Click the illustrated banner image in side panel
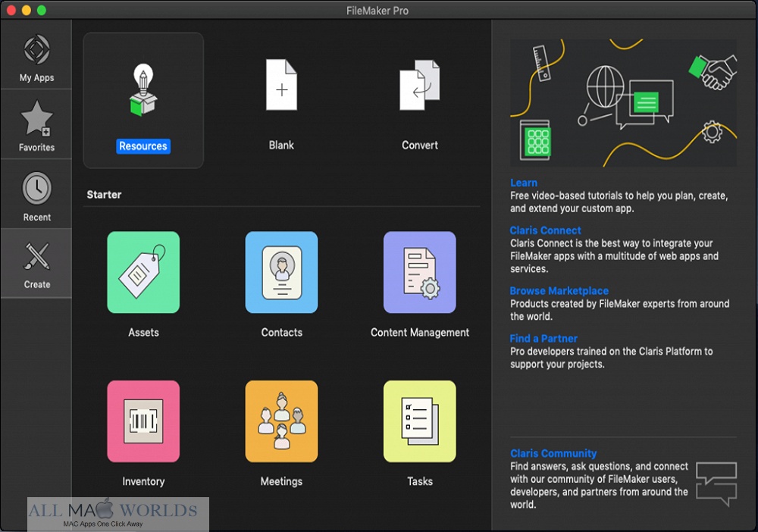Image resolution: width=758 pixels, height=532 pixels. [x=623, y=103]
